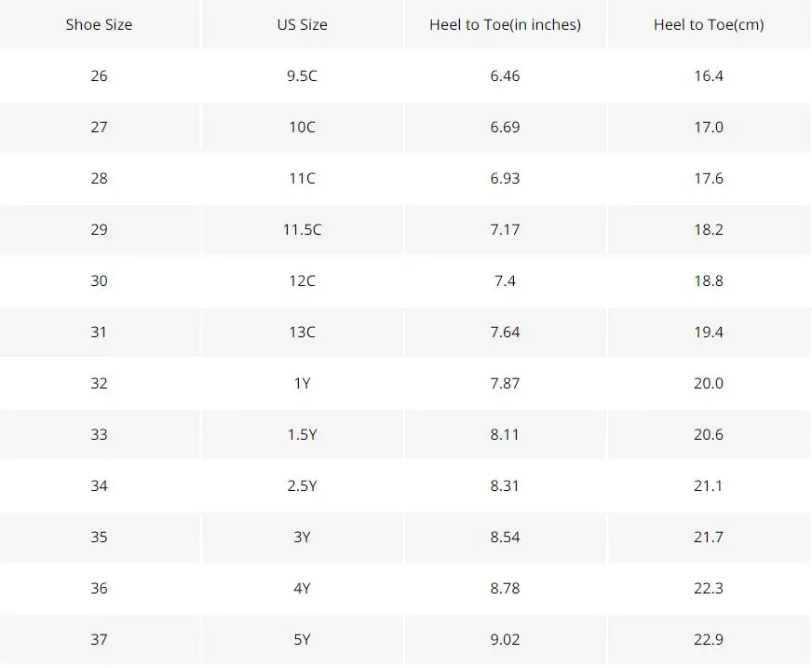Click the US Size column header
Image resolution: width=812 pixels, height=668 pixels.
[x=302, y=24]
